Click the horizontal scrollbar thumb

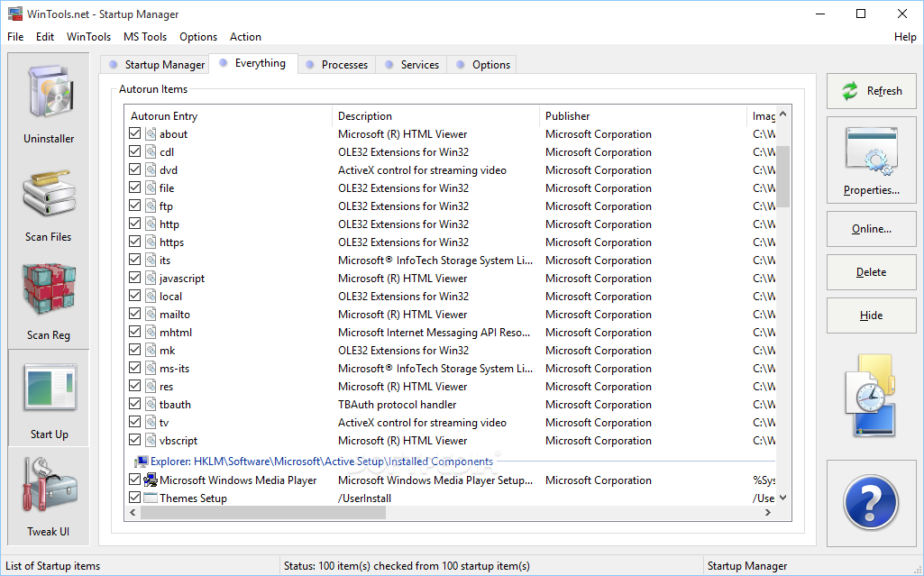point(263,512)
